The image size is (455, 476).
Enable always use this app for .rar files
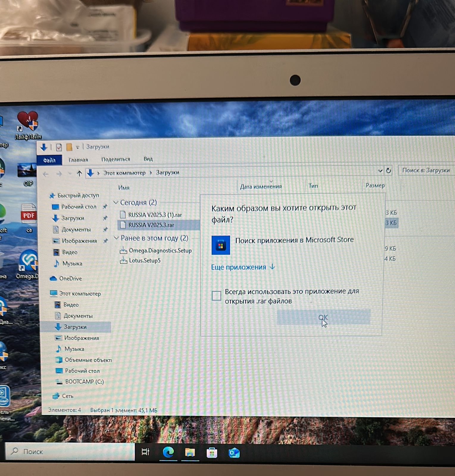click(216, 296)
